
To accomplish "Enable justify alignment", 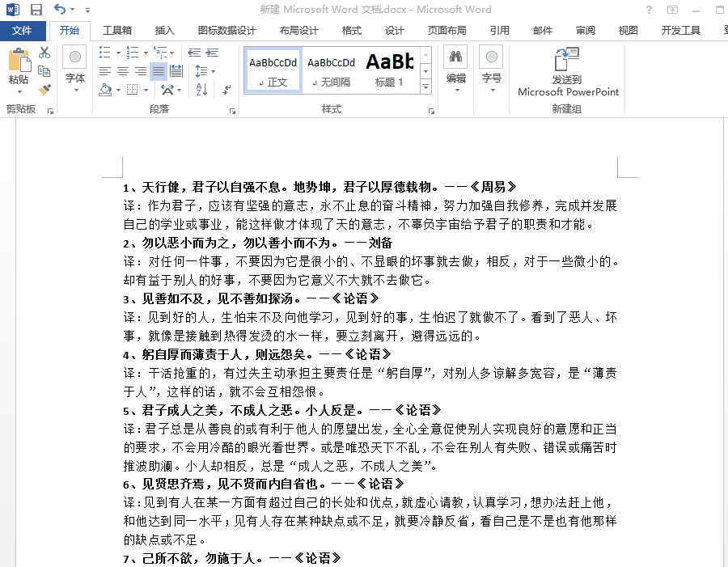I will (159, 71).
